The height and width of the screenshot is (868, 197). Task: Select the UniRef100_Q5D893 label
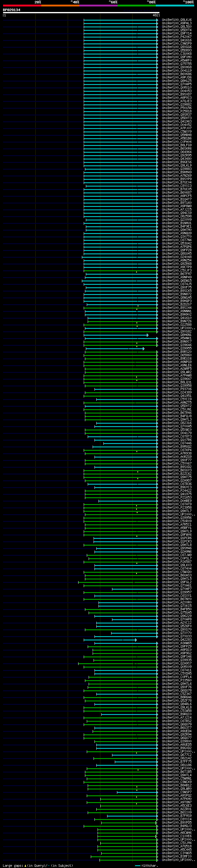[176, 50]
